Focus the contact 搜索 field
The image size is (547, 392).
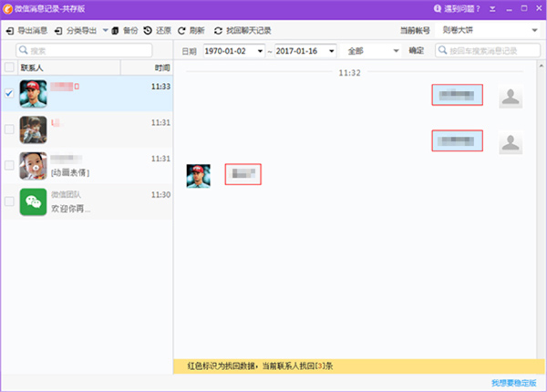click(84, 50)
